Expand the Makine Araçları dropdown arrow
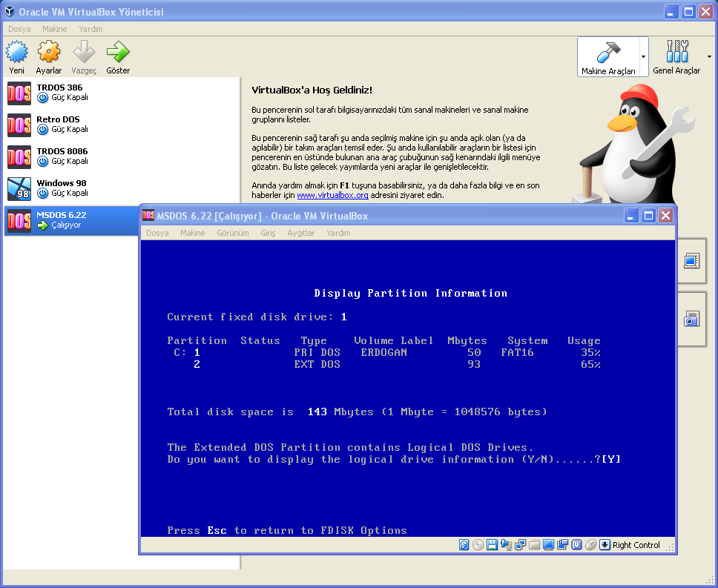 coord(643,57)
